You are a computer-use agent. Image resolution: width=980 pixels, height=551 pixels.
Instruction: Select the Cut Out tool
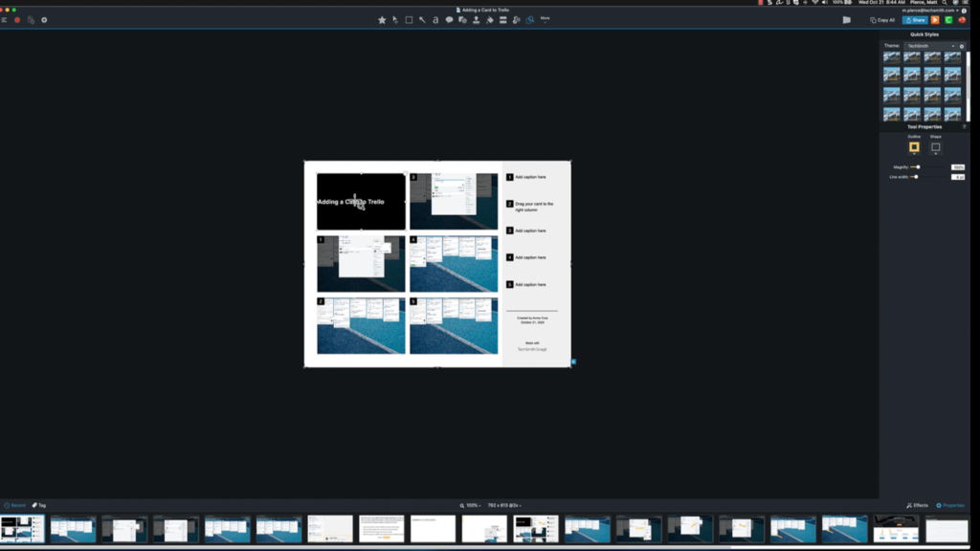503,20
